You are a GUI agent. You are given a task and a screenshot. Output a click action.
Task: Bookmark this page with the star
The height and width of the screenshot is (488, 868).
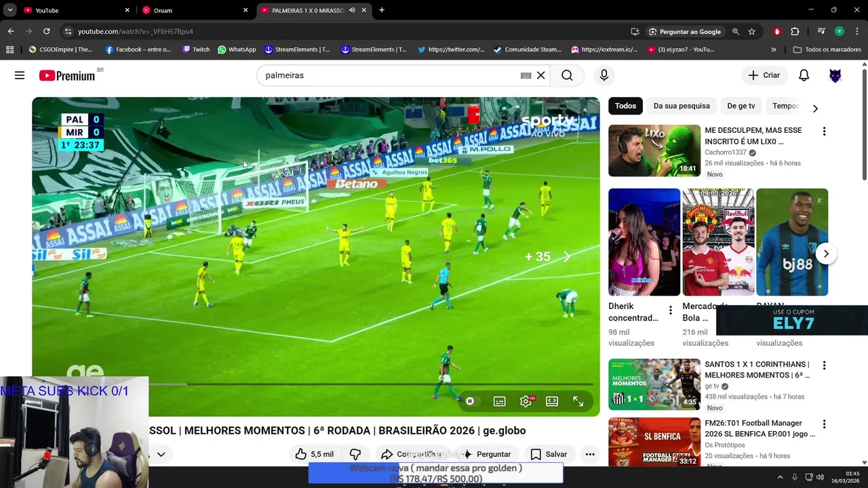751,31
